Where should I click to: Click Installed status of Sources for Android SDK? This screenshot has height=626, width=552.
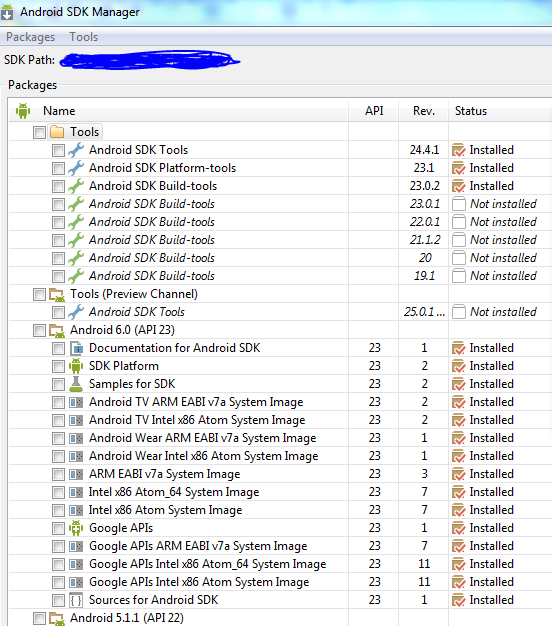(491, 600)
